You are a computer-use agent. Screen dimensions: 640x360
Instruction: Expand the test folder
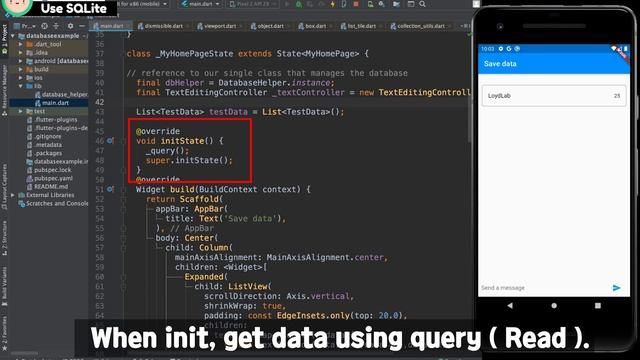[x=20, y=111]
